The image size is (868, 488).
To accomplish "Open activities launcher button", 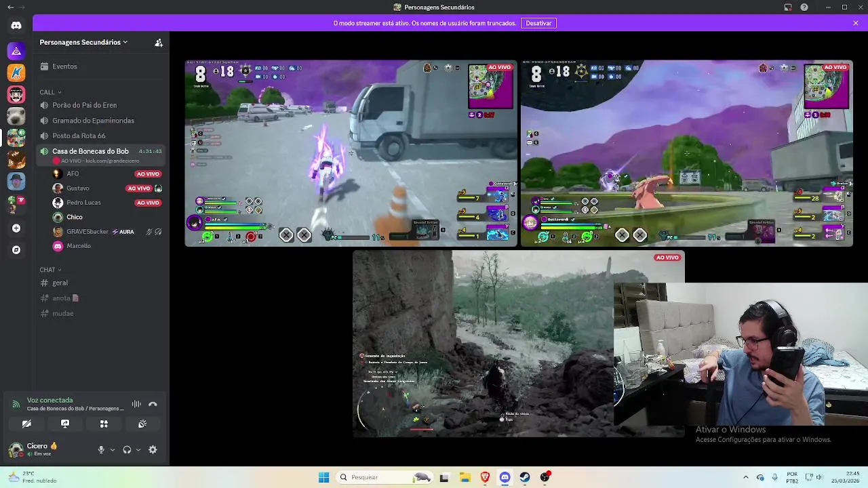I will point(104,424).
